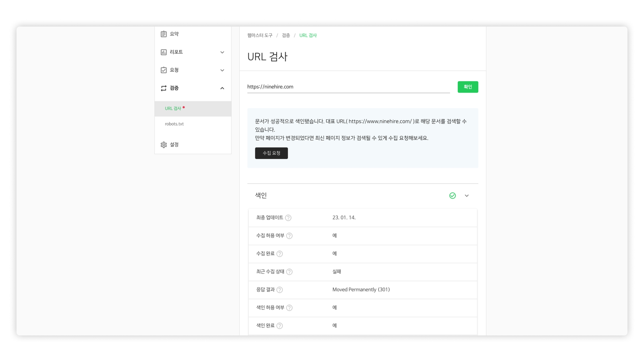Expand the 리포트 menu chevron
Viewport: 644px width, 362px height.
click(222, 52)
